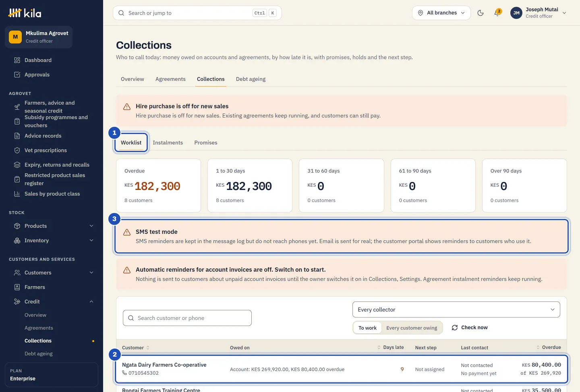This screenshot has width=580, height=392.
Task: Click the phone icon beside 0710545302
Action: 124,373
